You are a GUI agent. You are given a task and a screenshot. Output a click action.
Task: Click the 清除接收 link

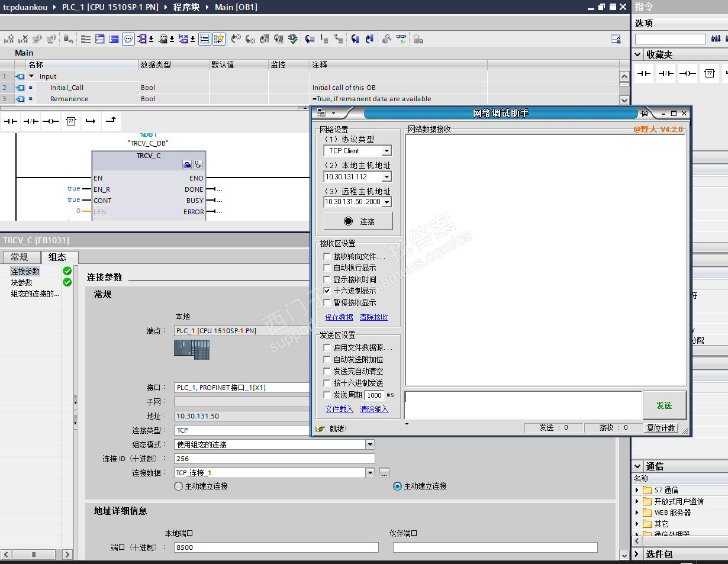pyautogui.click(x=374, y=317)
